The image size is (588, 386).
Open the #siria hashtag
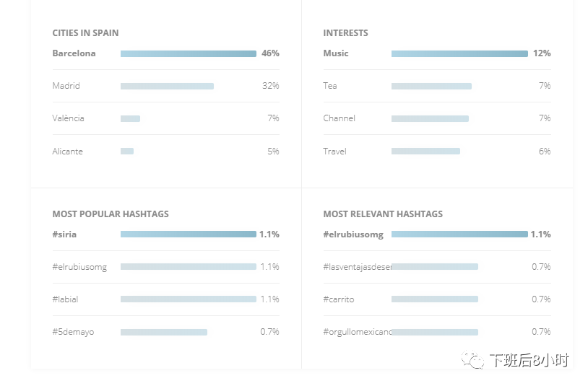click(x=64, y=234)
